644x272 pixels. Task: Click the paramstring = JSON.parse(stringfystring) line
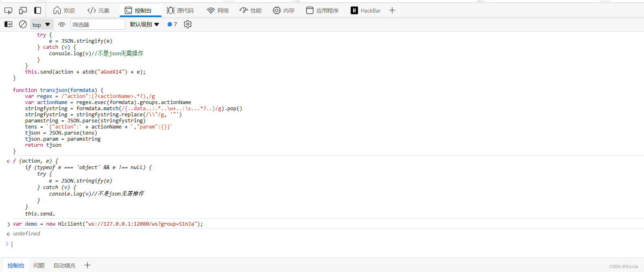pos(85,121)
